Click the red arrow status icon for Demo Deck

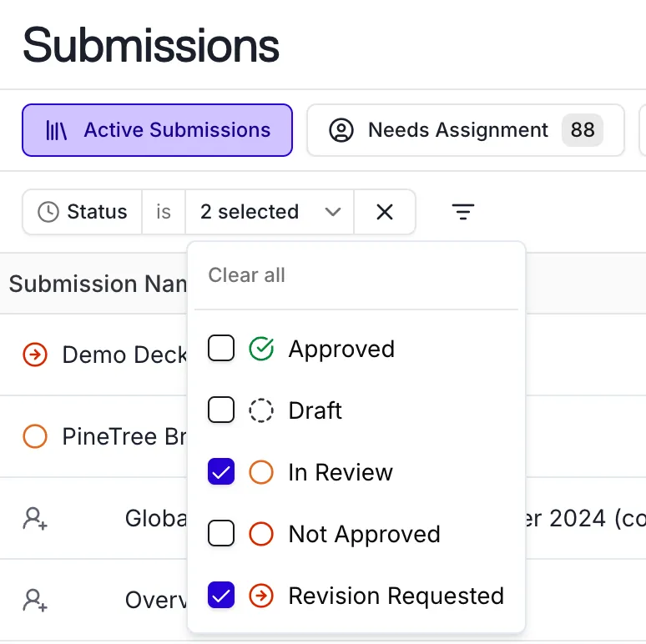click(35, 355)
